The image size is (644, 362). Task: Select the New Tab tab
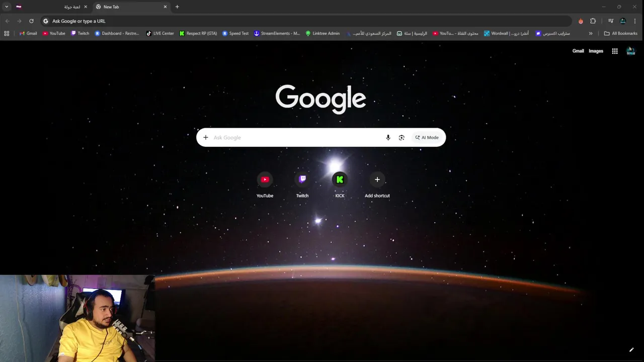pos(131,7)
